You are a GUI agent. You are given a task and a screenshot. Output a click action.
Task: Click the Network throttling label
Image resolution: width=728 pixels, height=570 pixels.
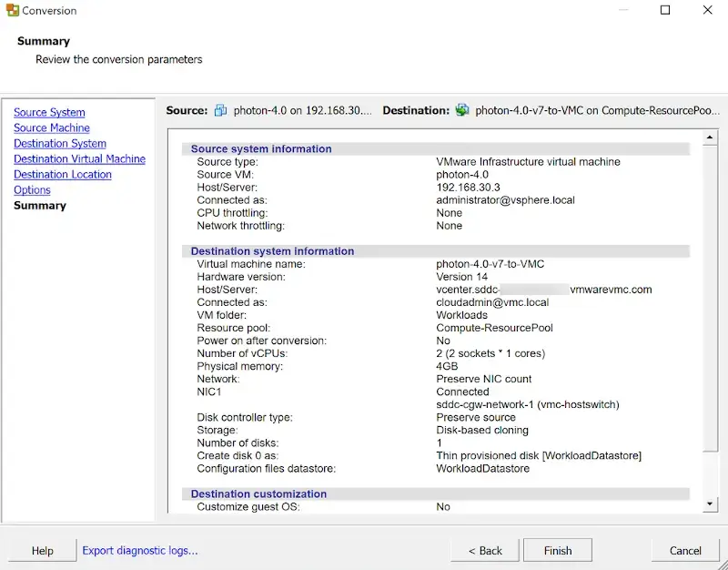click(x=240, y=226)
